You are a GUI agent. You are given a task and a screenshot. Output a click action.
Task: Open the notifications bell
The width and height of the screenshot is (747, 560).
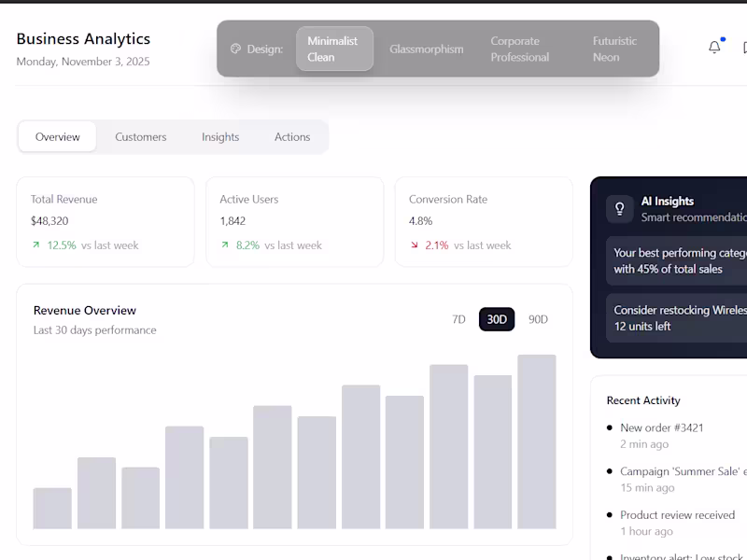pos(714,48)
